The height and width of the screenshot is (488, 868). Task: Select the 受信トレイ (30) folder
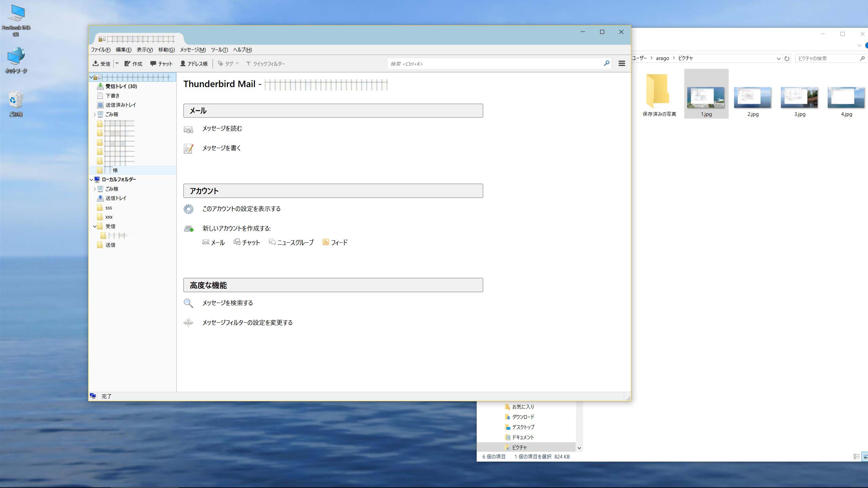point(121,86)
